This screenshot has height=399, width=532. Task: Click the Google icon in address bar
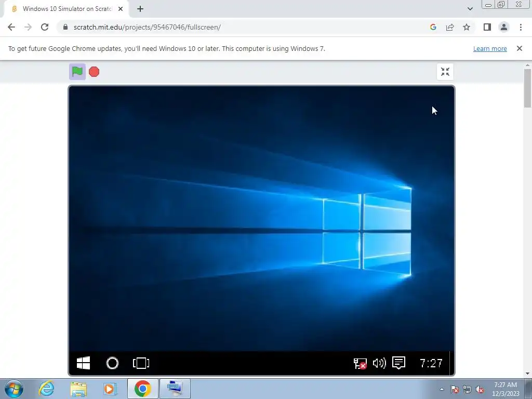coord(433,27)
